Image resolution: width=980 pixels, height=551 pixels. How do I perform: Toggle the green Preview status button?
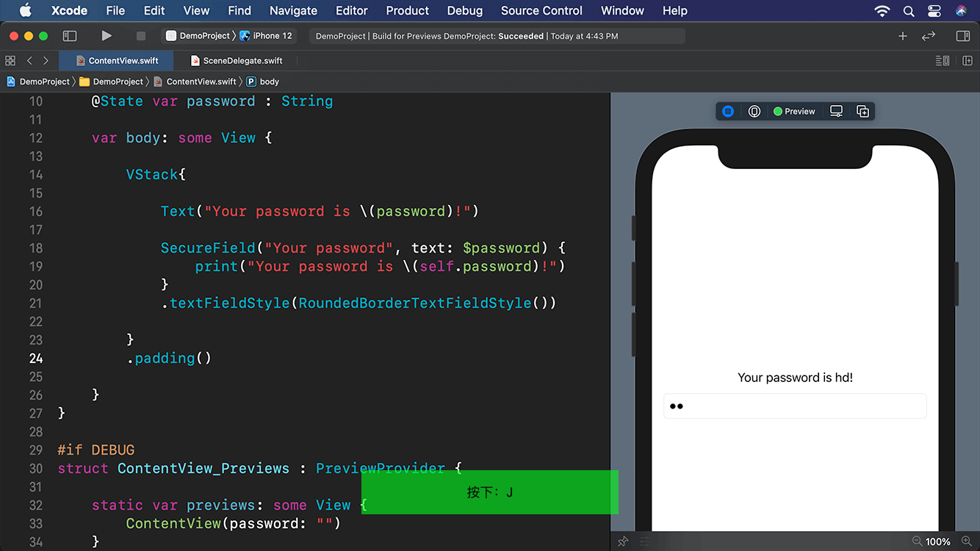794,111
